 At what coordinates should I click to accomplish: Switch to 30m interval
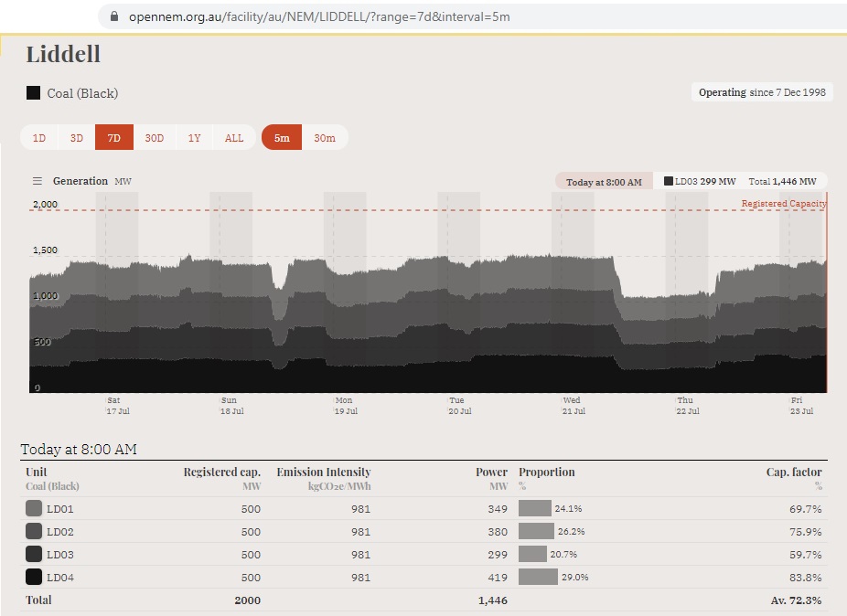point(325,138)
